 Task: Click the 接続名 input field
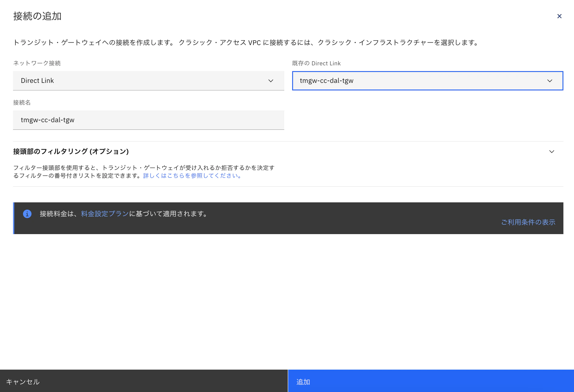coord(148,120)
